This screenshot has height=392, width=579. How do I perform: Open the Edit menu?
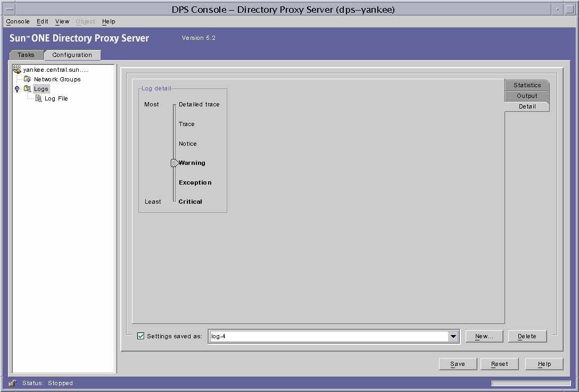pyautogui.click(x=43, y=21)
